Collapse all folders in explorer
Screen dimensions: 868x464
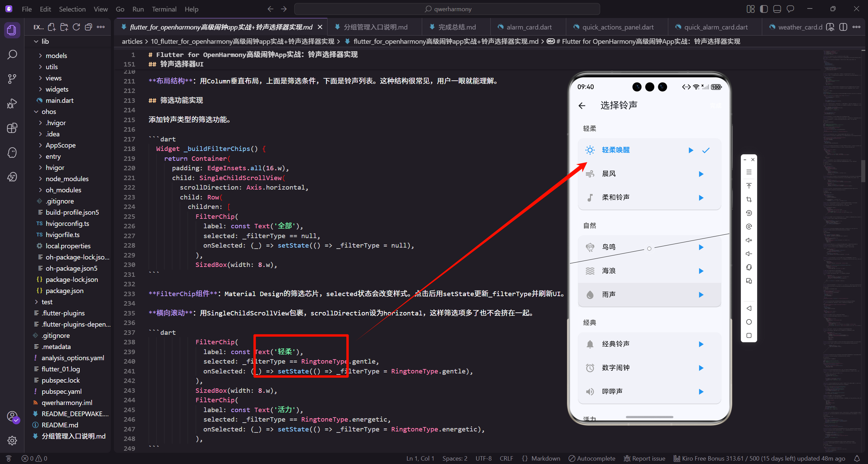point(88,27)
